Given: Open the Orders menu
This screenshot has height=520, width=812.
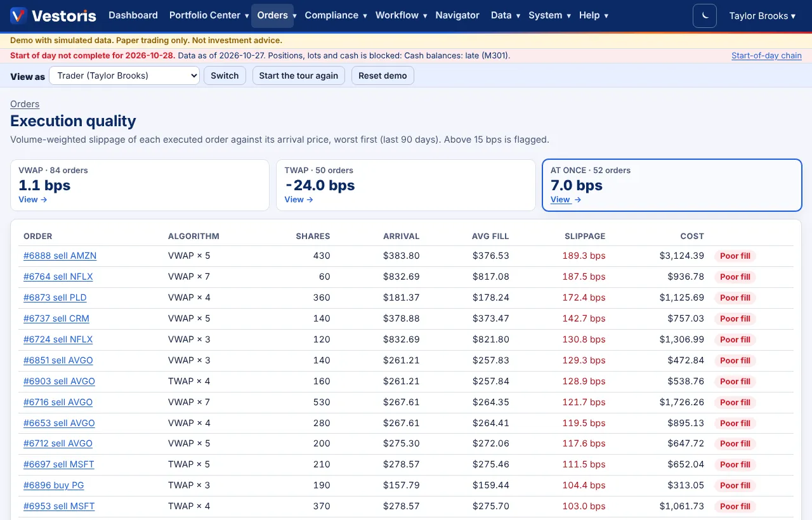Looking at the screenshot, I should (x=273, y=15).
